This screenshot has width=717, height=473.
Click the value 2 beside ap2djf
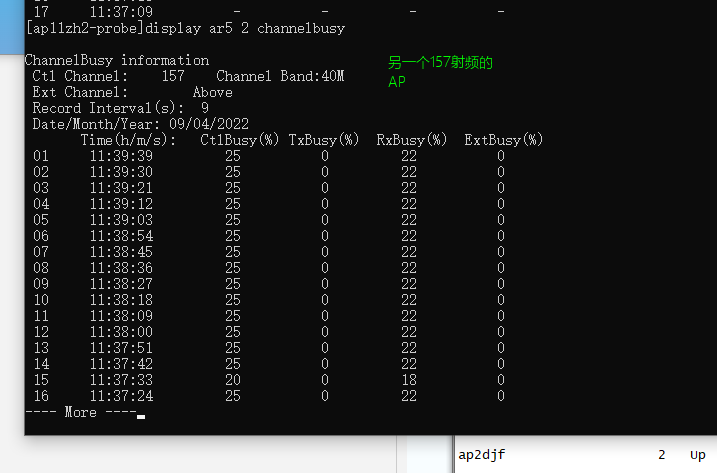[662, 455]
